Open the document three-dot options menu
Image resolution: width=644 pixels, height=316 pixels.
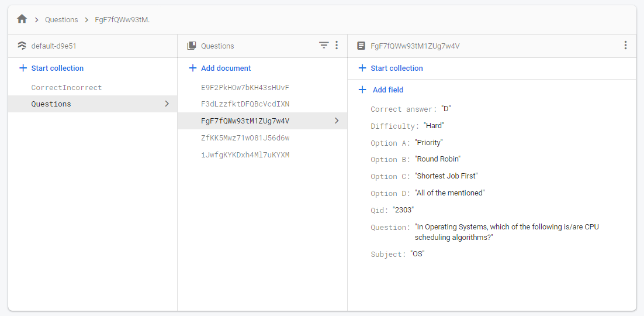click(625, 45)
